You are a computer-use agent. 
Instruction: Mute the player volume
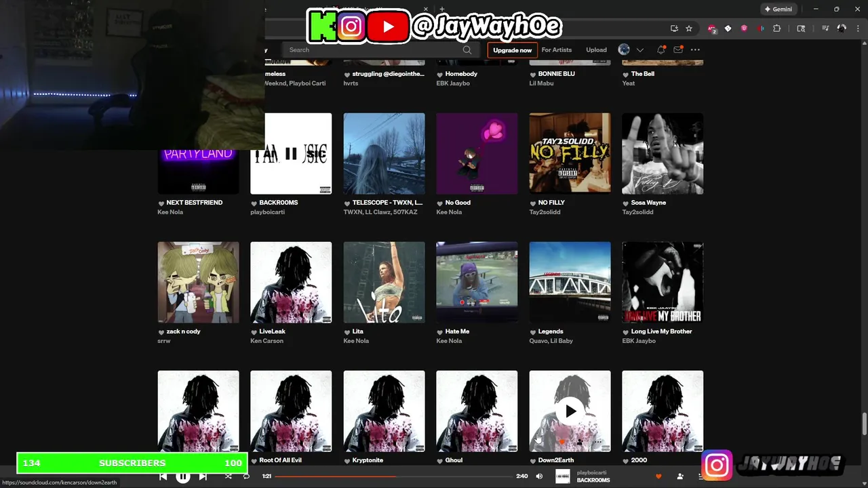pyautogui.click(x=539, y=476)
